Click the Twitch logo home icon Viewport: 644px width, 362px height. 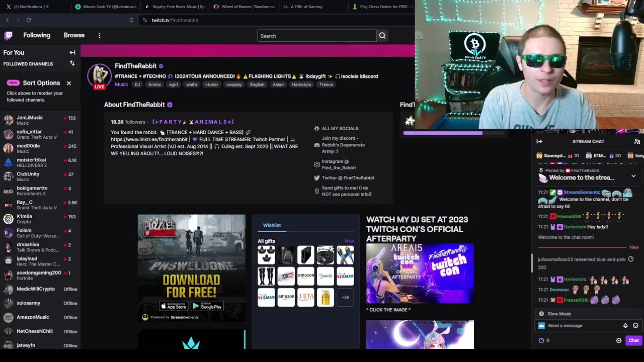9,35
